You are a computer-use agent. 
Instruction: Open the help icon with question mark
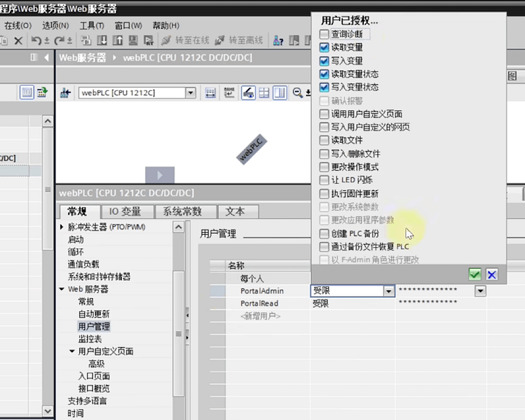pos(278,40)
